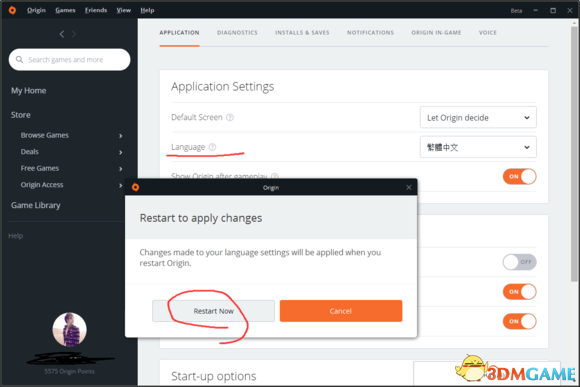Maximize the Origin window
The width and height of the screenshot is (580, 387).
point(553,10)
